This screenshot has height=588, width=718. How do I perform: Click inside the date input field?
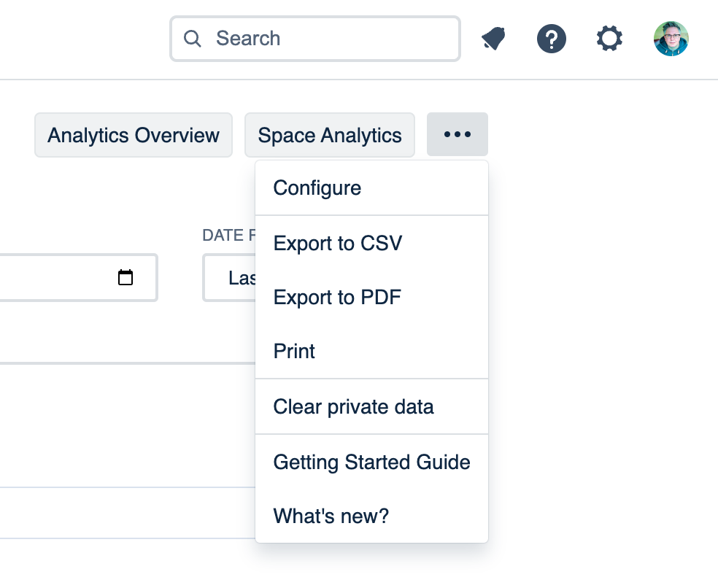coord(51,277)
